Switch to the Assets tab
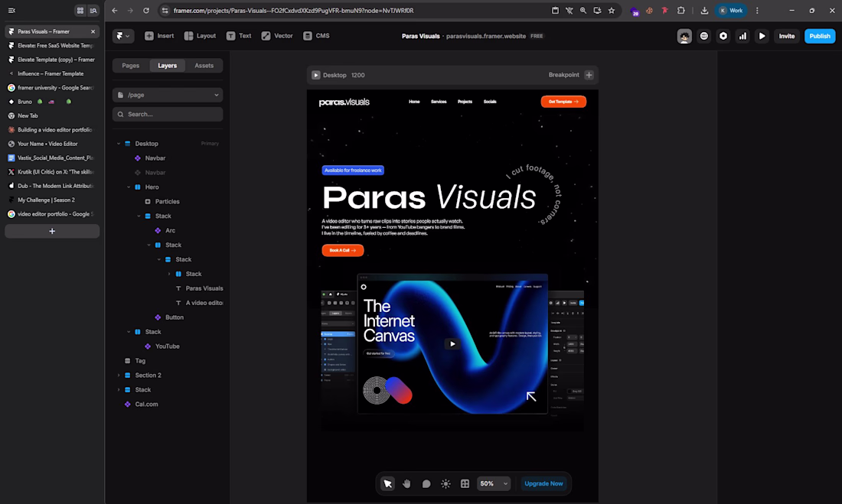842x504 pixels. [204, 66]
